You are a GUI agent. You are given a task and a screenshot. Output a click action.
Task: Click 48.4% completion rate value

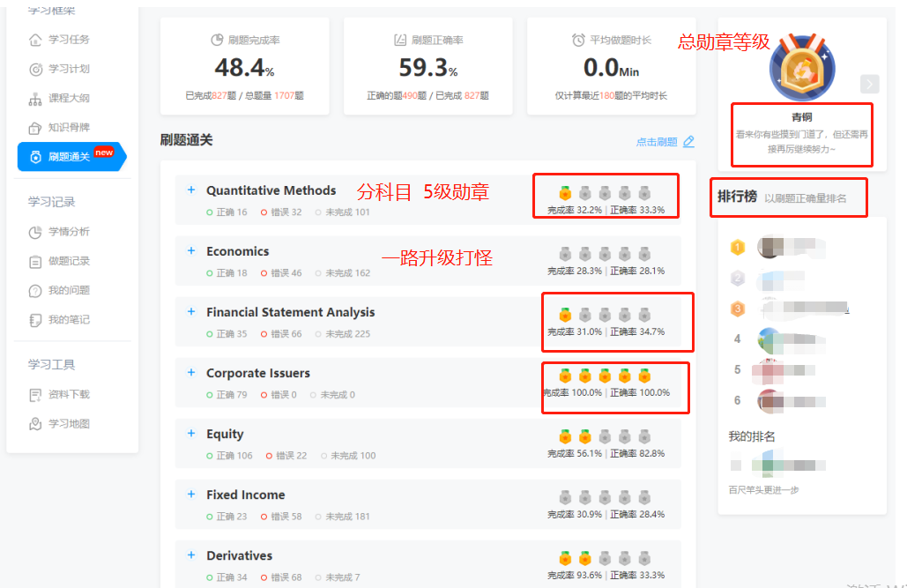coord(244,68)
